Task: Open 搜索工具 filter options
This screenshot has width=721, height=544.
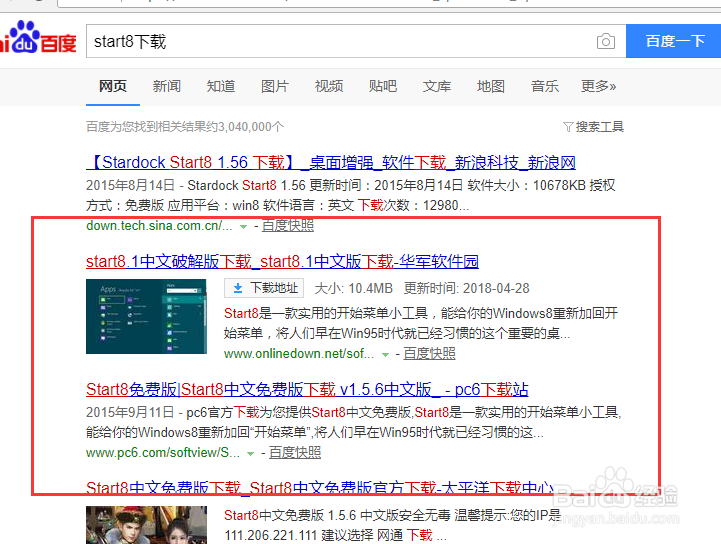Action: tap(594, 126)
